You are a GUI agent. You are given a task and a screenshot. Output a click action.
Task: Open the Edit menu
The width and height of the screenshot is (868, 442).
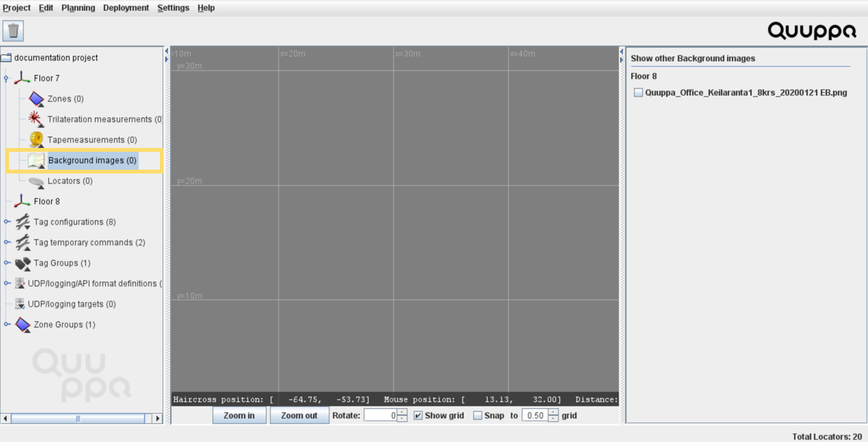tap(46, 8)
